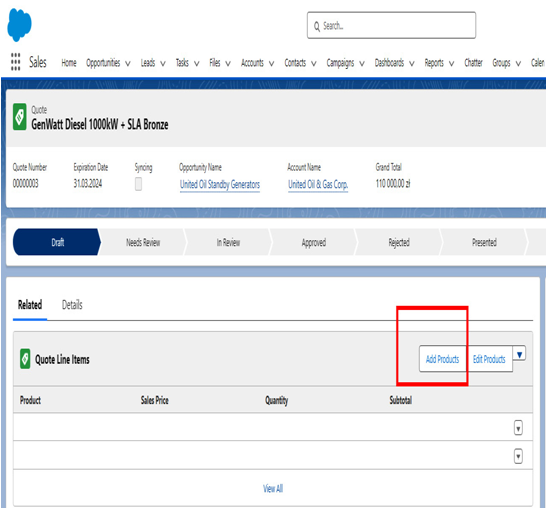Toggle the Syncing checkbox
Screen dimensions: 546x510
tap(138, 184)
